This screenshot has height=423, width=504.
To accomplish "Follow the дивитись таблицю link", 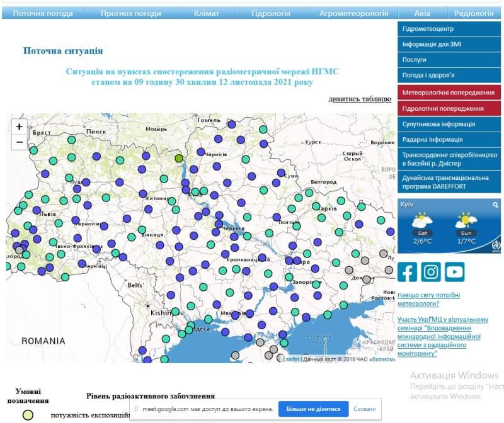I will (x=360, y=99).
